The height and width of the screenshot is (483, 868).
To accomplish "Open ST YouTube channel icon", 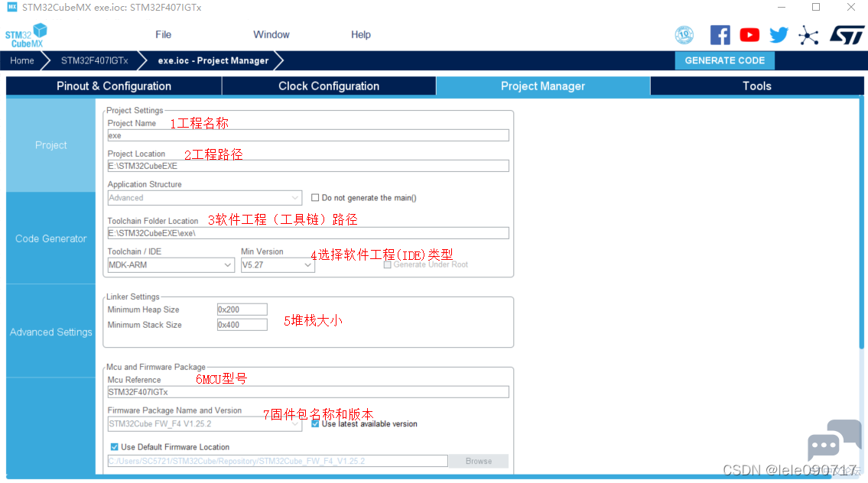I will (x=749, y=35).
